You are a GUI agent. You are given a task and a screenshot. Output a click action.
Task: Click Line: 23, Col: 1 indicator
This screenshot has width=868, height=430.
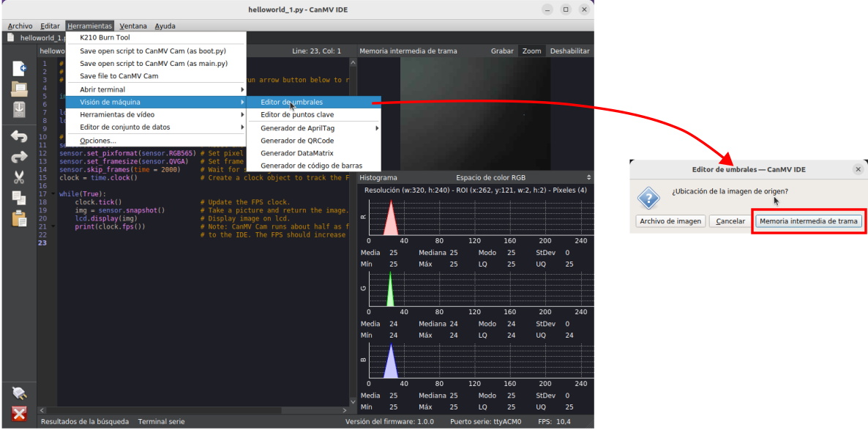317,51
